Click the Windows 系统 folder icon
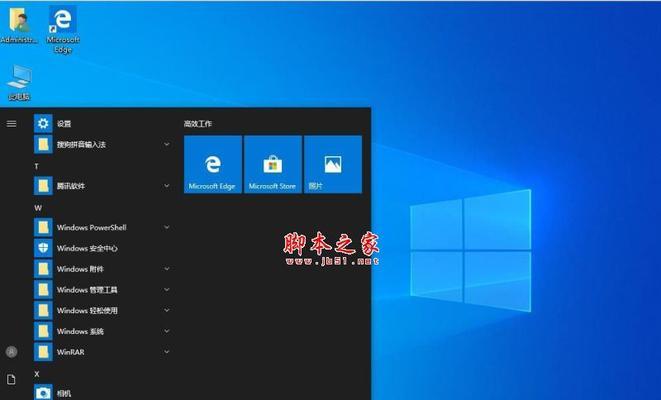This screenshot has height=400, width=661. point(43,331)
